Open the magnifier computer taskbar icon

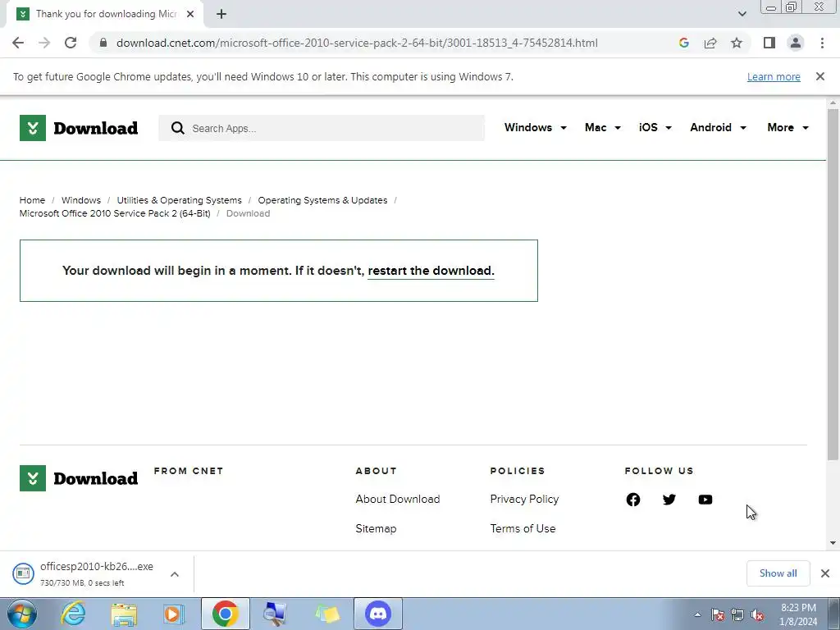click(x=276, y=614)
